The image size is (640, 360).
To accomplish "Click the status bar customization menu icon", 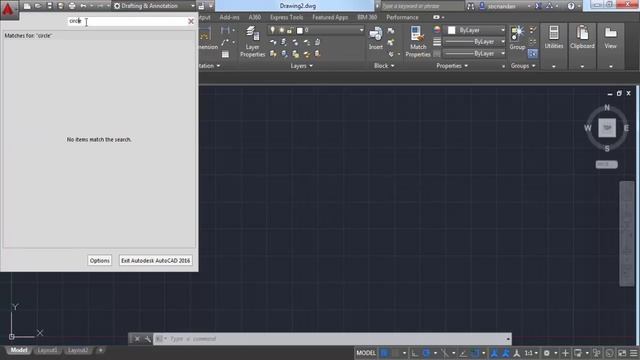I will point(633,353).
